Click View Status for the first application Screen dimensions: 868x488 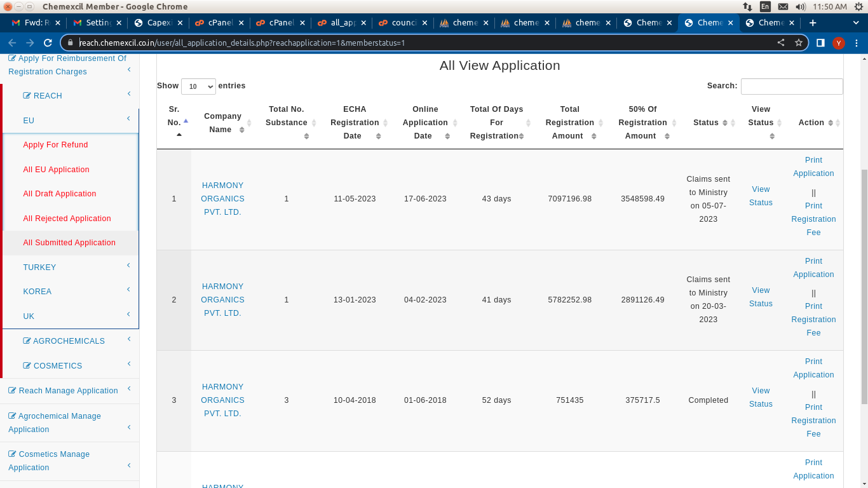point(761,196)
